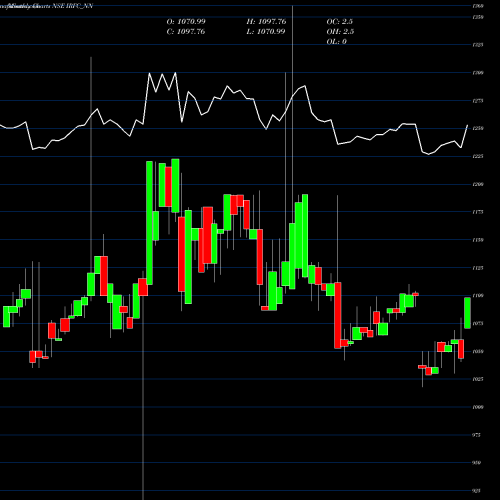Click the close value 'C: 1097.76'
The image size is (500, 500).
point(186,32)
